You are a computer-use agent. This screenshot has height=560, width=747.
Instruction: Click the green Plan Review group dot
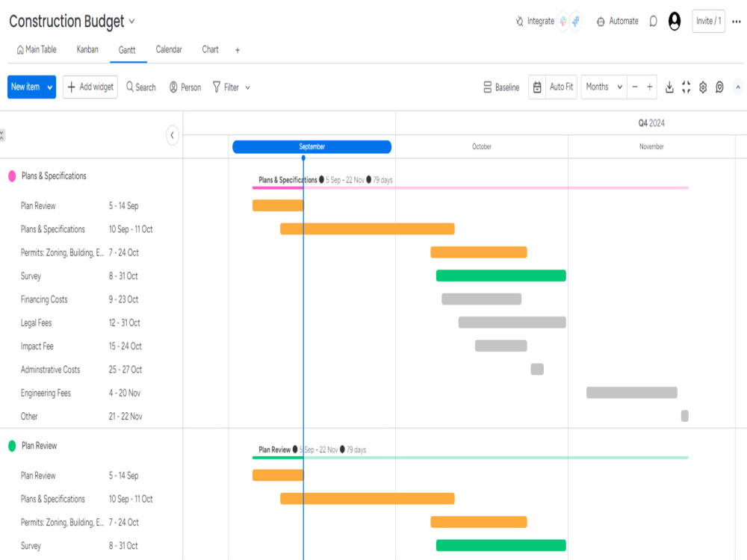(x=13, y=446)
